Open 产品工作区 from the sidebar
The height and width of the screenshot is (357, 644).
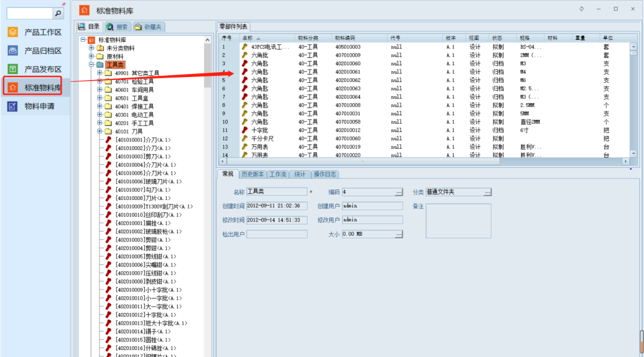point(42,32)
